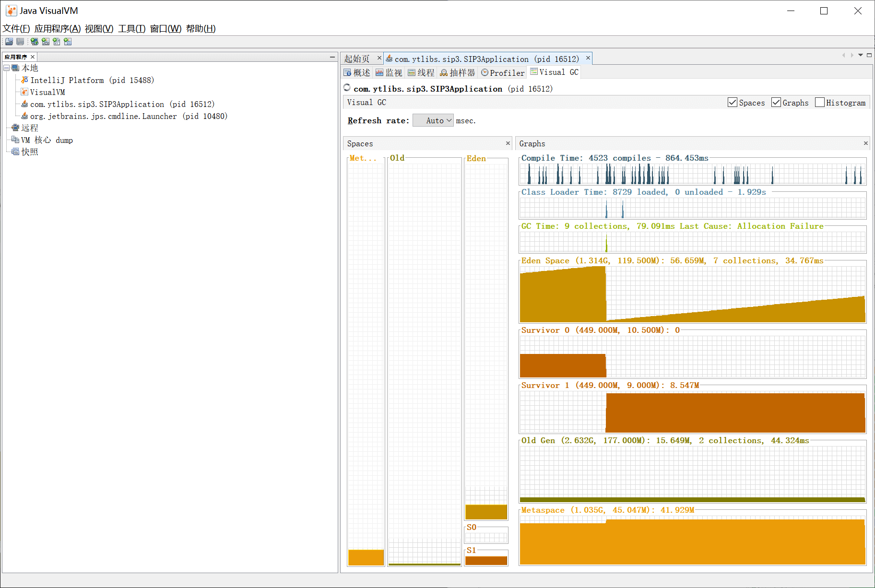Collapse the 本地 tree node
Screen dimensions: 875x588
(7, 68)
